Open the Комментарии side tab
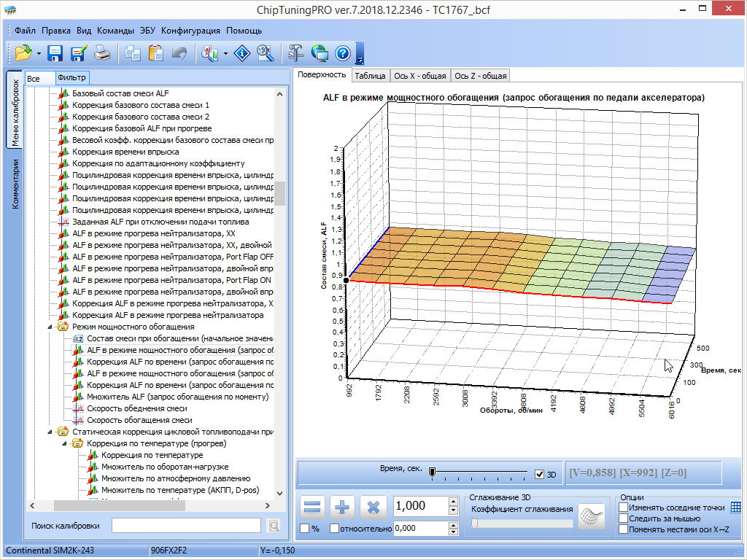This screenshot has width=747, height=560. (15, 184)
